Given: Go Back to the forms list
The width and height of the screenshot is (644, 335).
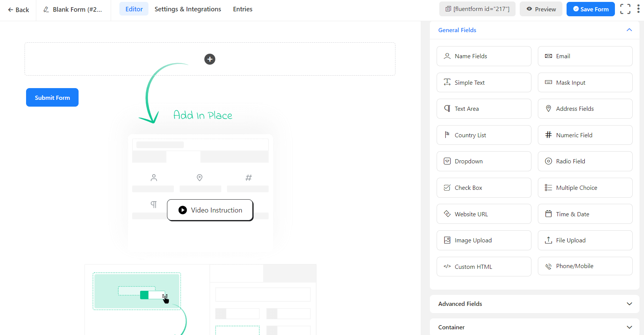Looking at the screenshot, I should click(x=19, y=10).
